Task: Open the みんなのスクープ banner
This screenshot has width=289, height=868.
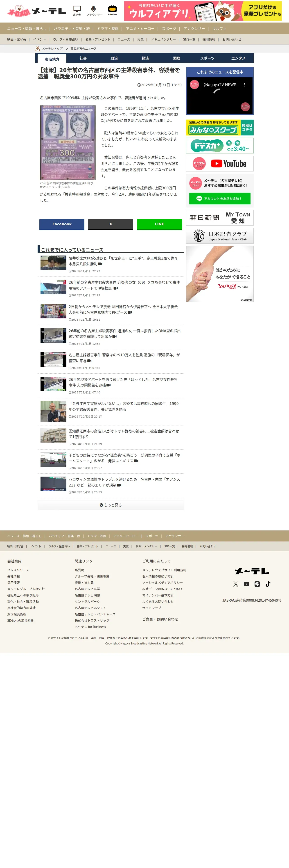Action: coord(220,127)
